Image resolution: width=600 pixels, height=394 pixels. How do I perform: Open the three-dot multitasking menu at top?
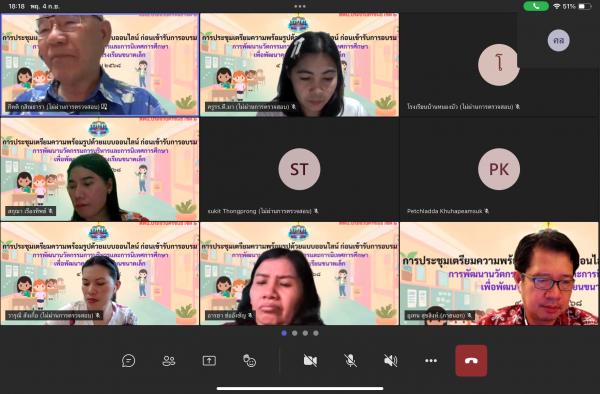pos(300,6)
